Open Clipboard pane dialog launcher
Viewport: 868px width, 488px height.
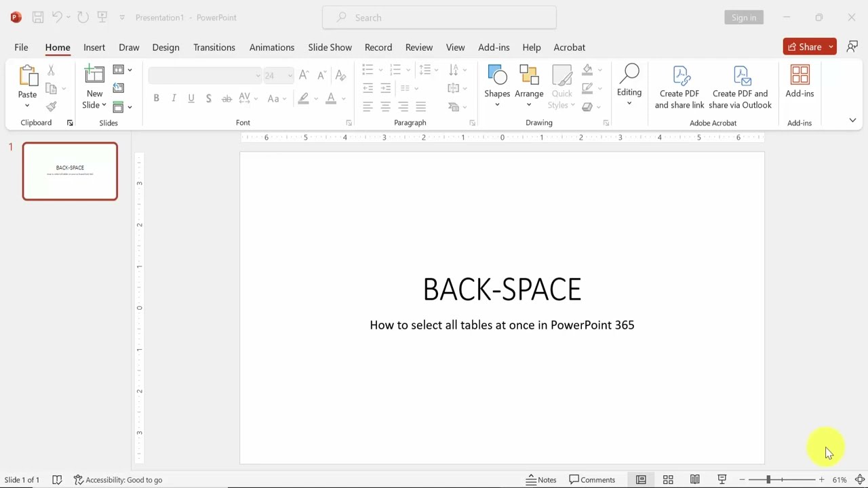tap(70, 123)
